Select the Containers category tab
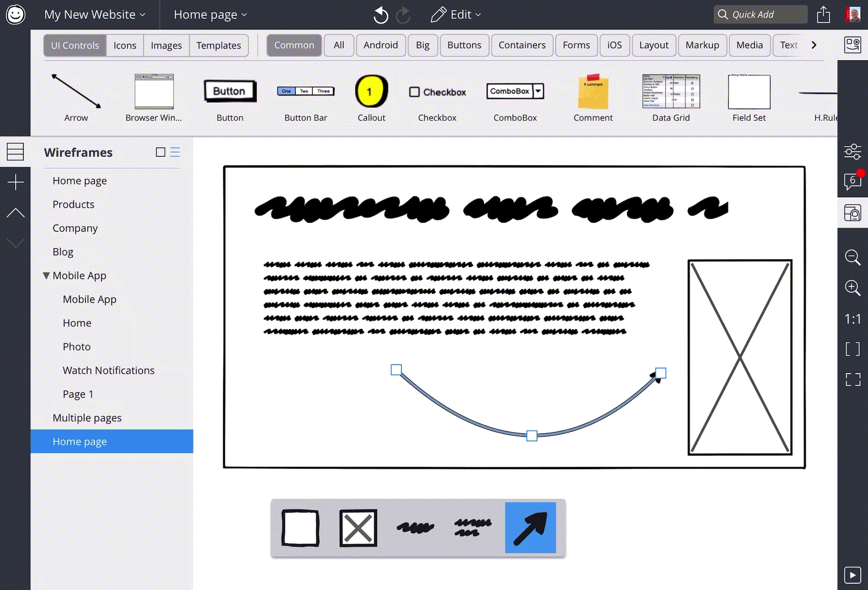Image resolution: width=868 pixels, height=590 pixels. click(522, 45)
